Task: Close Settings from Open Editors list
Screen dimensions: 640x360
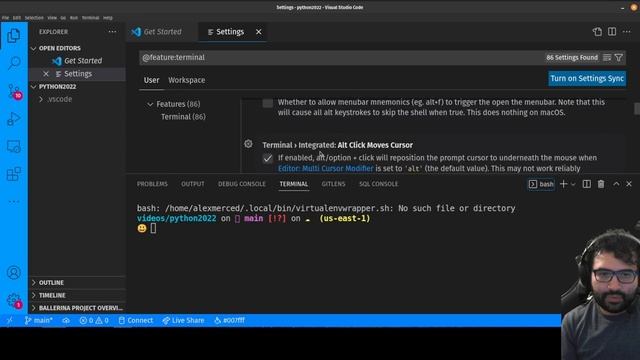Action: click(x=46, y=74)
